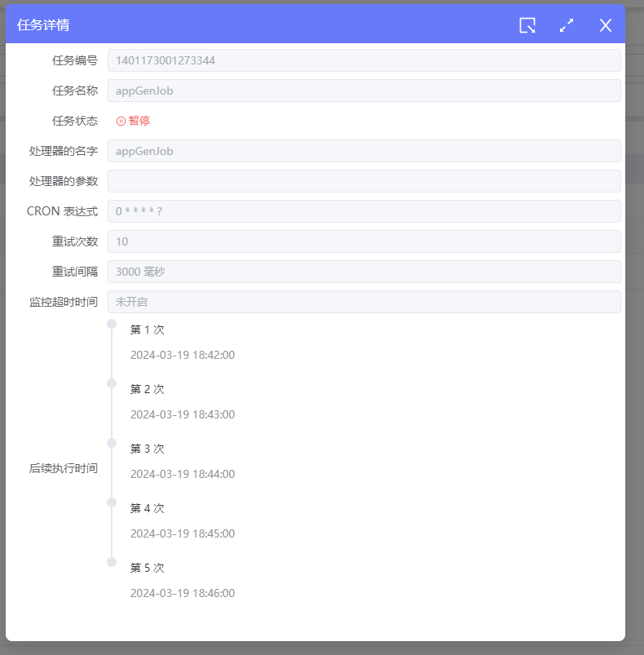
Task: Click the 任务编号 field showing 1401173001273344
Action: [x=364, y=60]
